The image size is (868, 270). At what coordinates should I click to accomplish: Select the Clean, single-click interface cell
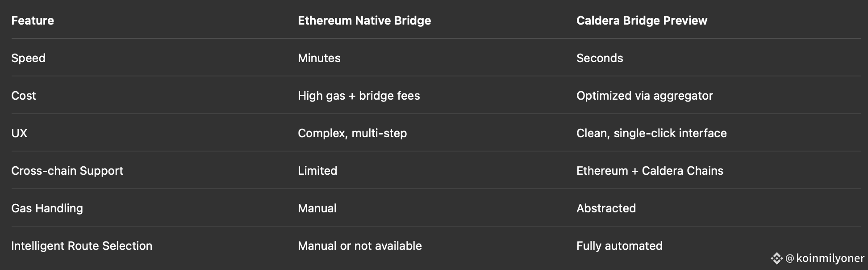(651, 133)
